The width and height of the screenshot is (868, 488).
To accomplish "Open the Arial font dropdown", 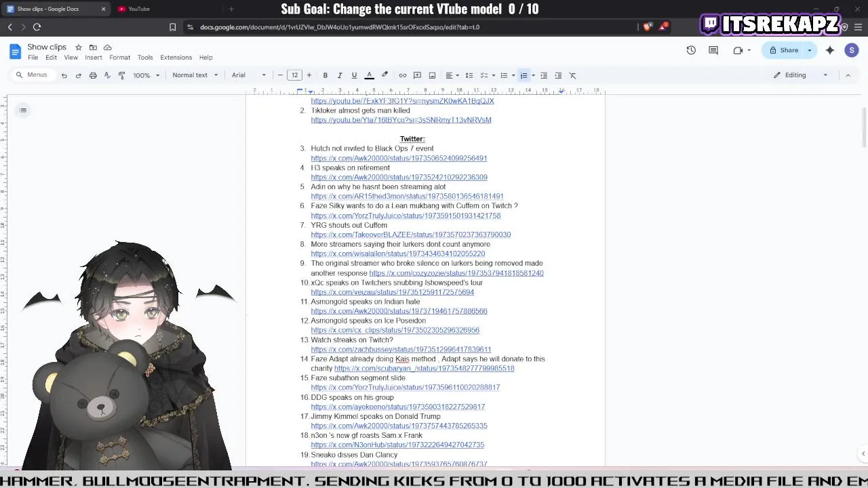I will [249, 75].
